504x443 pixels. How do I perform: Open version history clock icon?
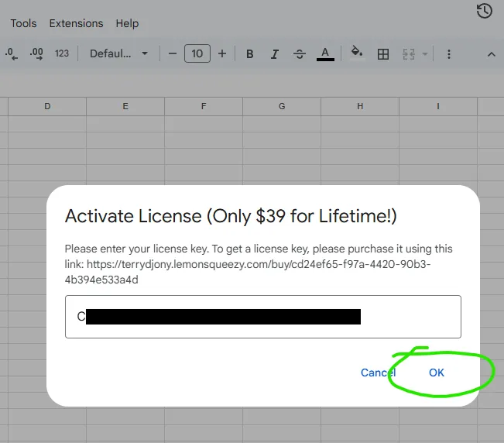(x=485, y=11)
